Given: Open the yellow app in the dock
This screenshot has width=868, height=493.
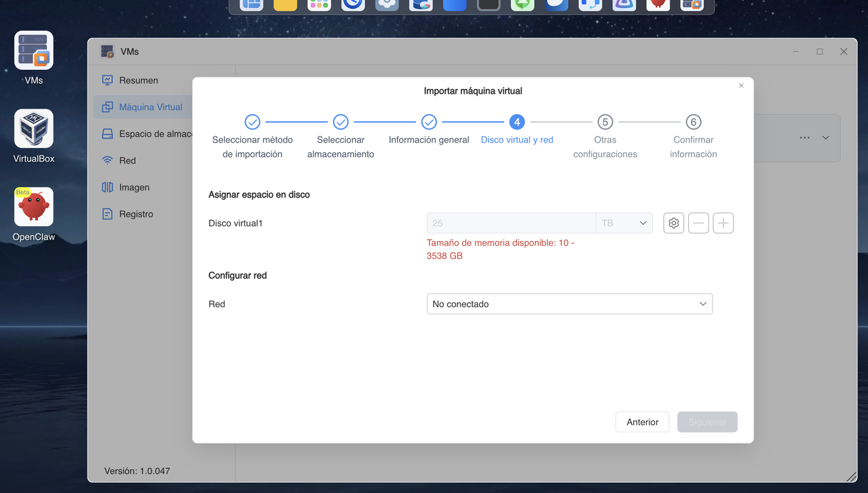Looking at the screenshot, I should (285, 5).
